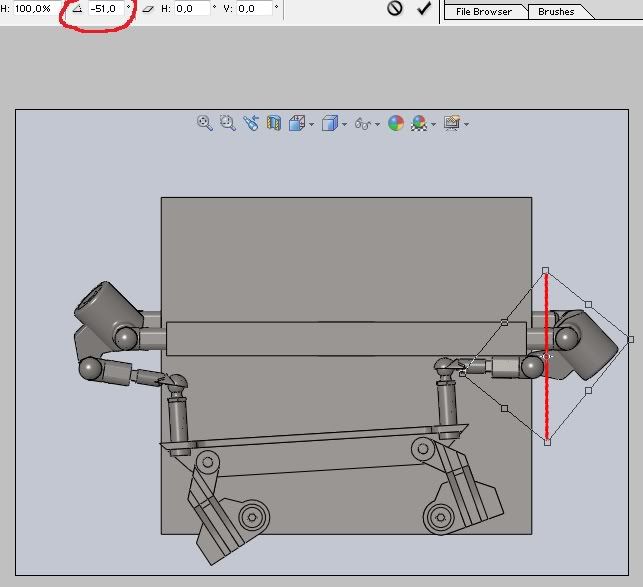Viewport: 643px width, 587px height.
Task: Click the Hide/Show Items glasses icon
Action: tap(363, 123)
